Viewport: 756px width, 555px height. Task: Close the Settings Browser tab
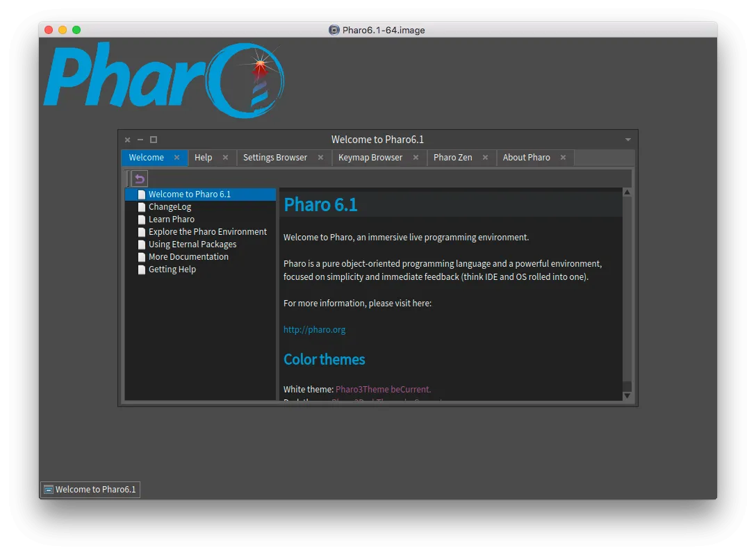coord(320,158)
